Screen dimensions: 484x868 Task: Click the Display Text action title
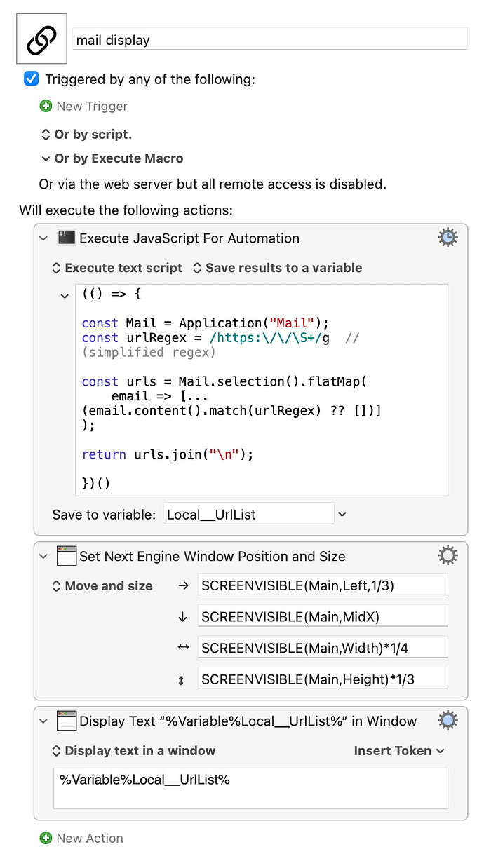click(248, 721)
